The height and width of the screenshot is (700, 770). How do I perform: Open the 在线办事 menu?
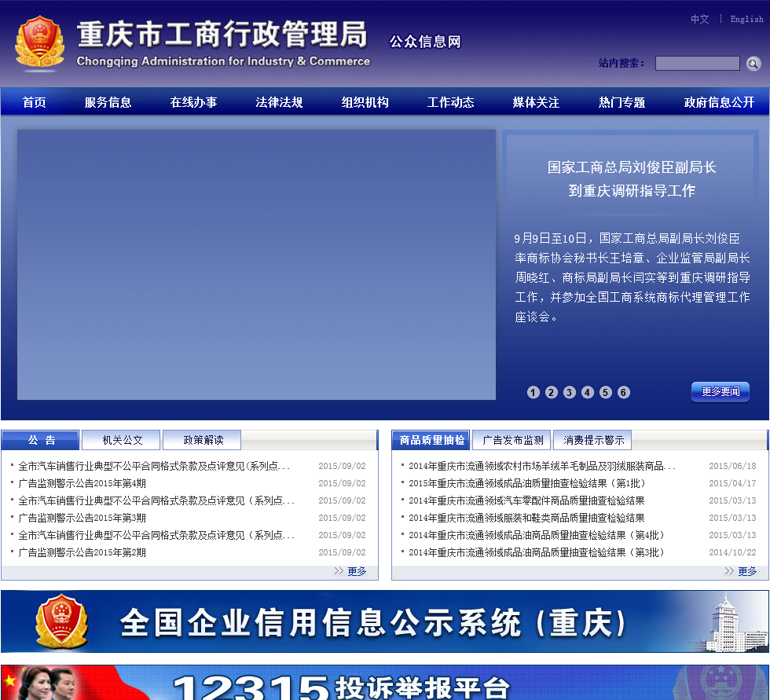tap(193, 102)
